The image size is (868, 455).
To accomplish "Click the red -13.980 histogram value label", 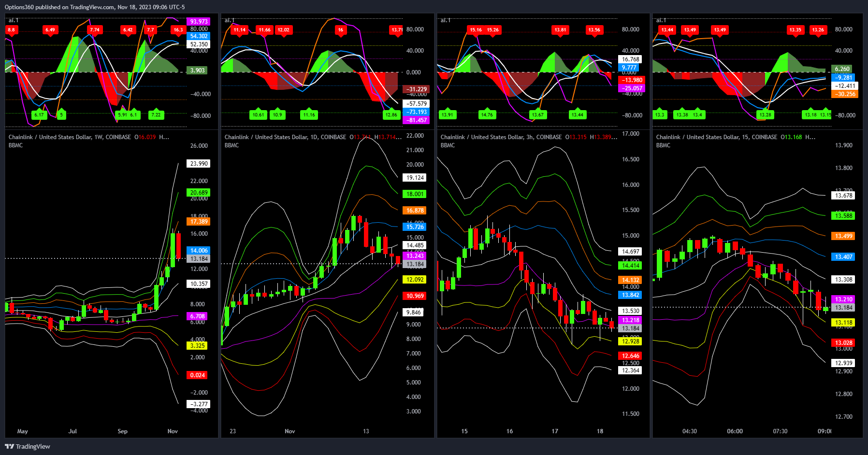I will point(632,80).
